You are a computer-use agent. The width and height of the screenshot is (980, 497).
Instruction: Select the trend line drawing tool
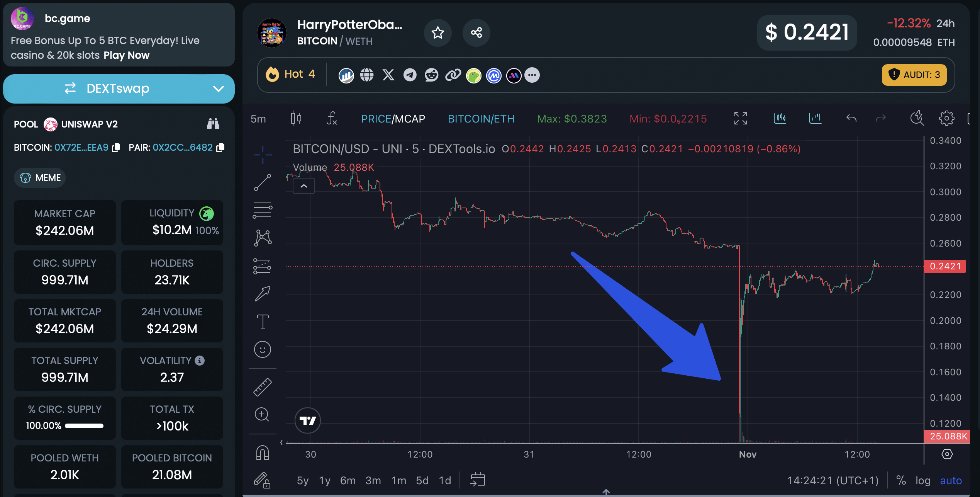point(263,182)
